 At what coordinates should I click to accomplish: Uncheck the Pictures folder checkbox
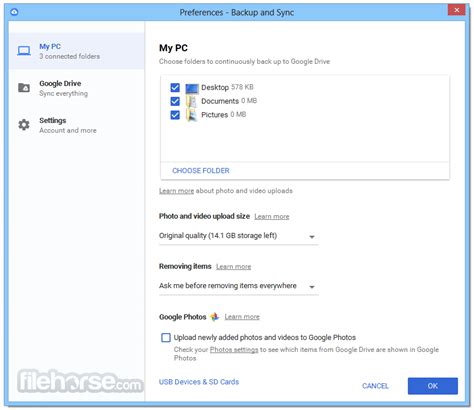click(175, 115)
